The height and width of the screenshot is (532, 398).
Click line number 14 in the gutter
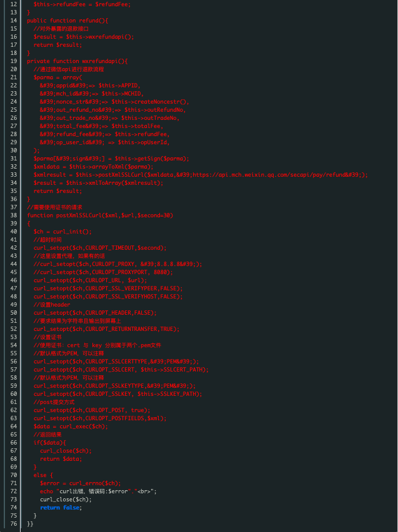14,21
